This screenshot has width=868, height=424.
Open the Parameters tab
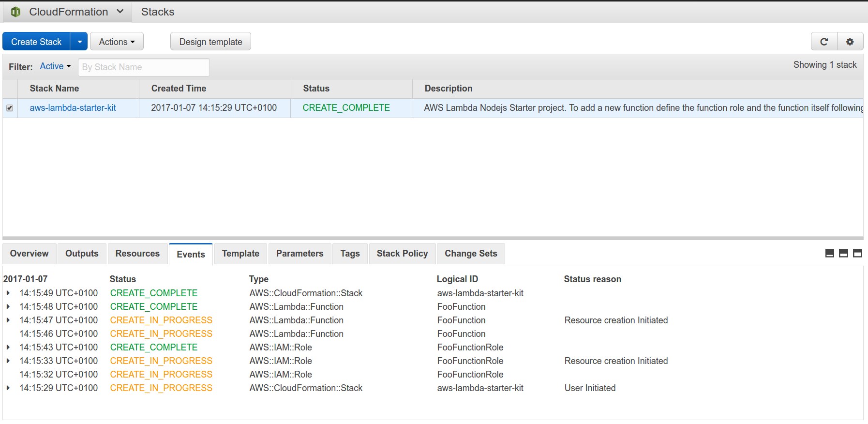[x=299, y=254]
